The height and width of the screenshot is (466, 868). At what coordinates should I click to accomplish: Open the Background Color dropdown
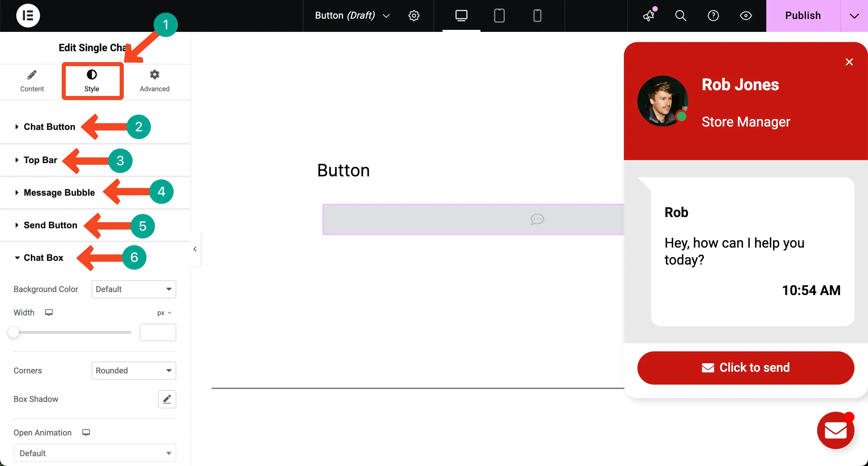134,289
